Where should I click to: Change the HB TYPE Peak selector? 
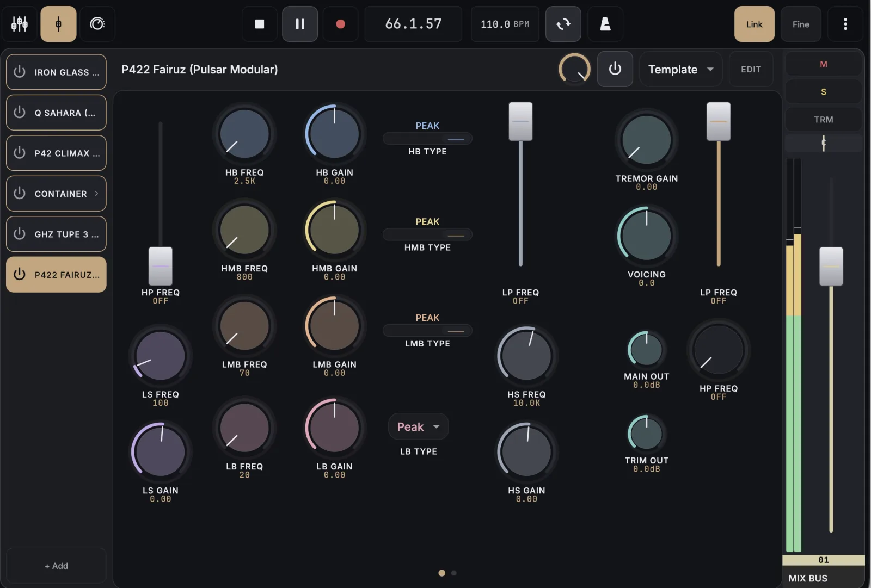click(x=427, y=139)
